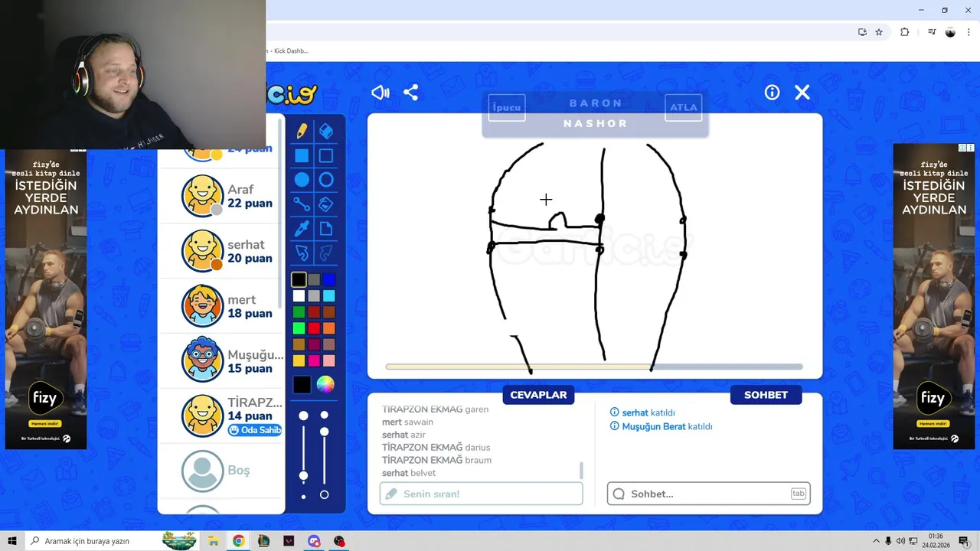Click 'Muşuğun Berat katıldı' chat message

[661, 426]
